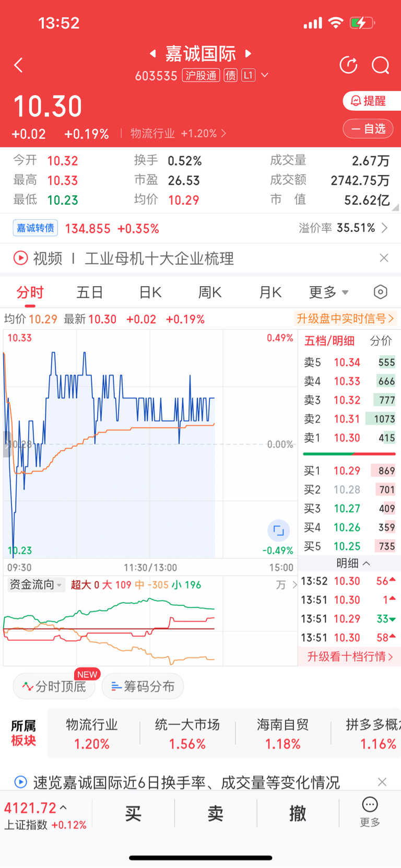Expand the chart to fullscreen
Screen dimensions: 401x868
(278, 531)
